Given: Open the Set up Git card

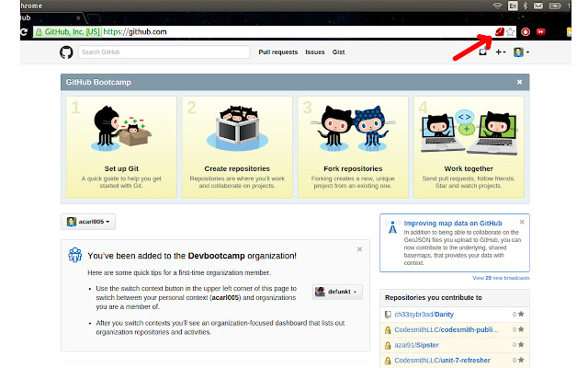Looking at the screenshot, I should coord(121,147).
